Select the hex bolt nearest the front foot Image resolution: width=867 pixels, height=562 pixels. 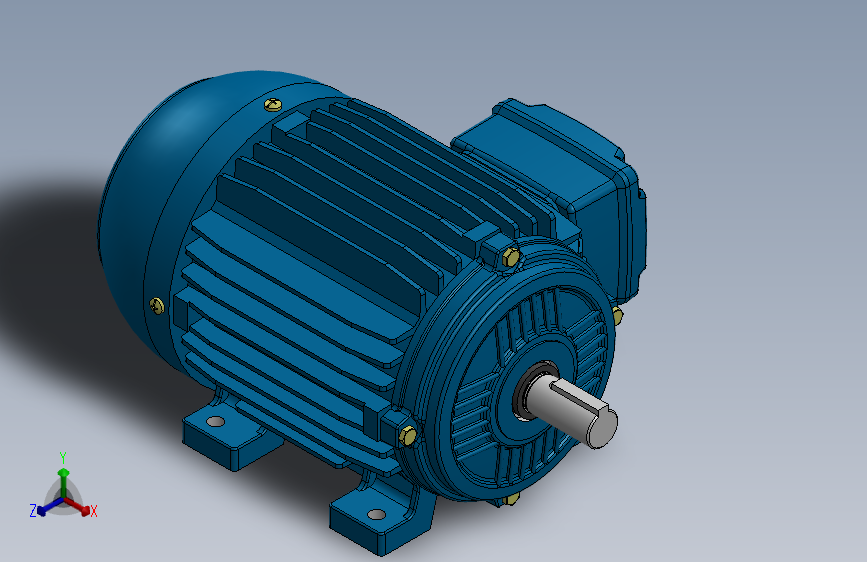coord(408,435)
